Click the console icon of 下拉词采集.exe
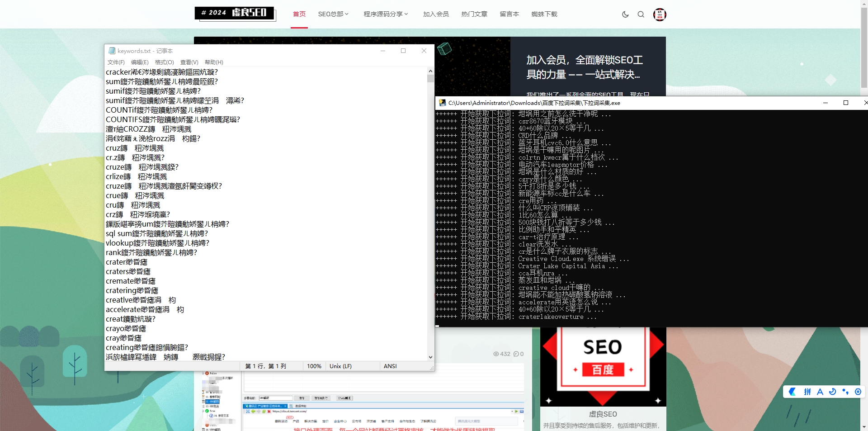Image resolution: width=868 pixels, height=431 pixels. pyautogui.click(x=443, y=103)
